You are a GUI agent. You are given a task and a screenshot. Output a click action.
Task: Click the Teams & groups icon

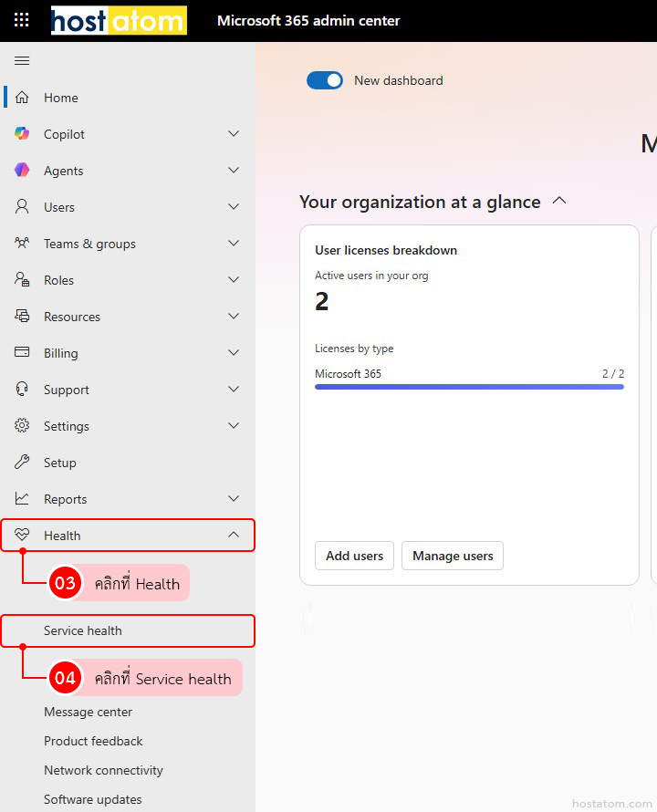tap(22, 243)
